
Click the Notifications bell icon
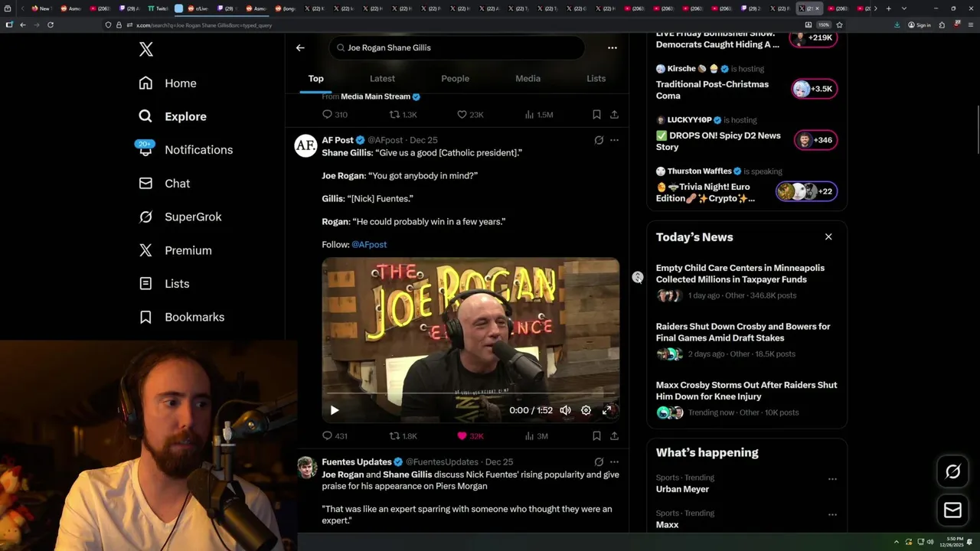pos(145,150)
